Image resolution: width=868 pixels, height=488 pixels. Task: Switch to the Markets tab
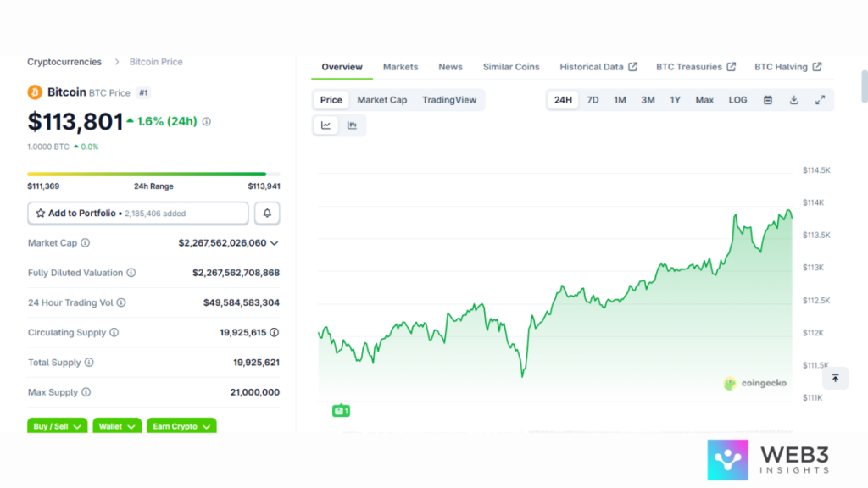click(x=400, y=67)
